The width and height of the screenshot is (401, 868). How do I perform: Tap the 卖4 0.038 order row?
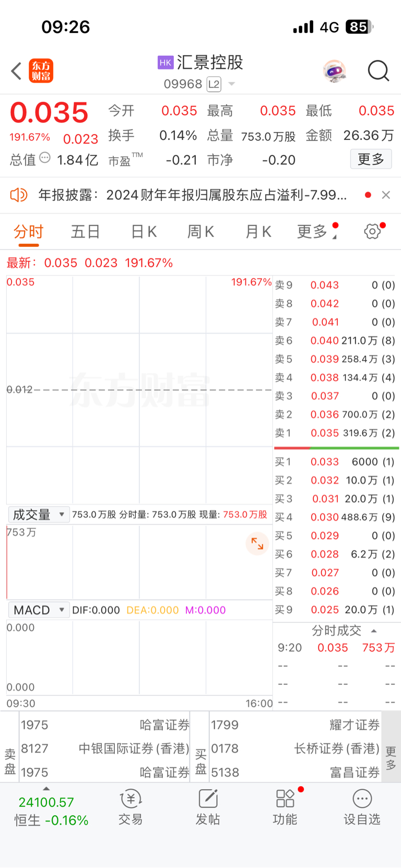tap(335, 377)
